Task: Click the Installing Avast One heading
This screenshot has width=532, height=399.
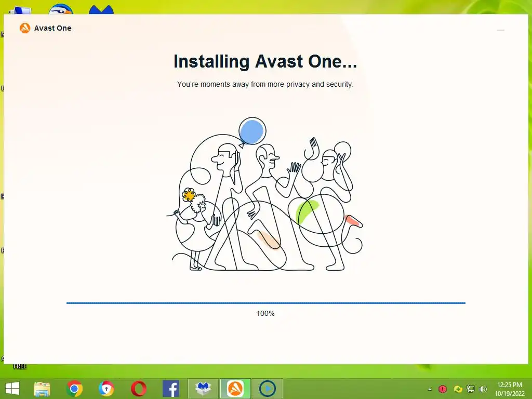Action: click(x=265, y=61)
